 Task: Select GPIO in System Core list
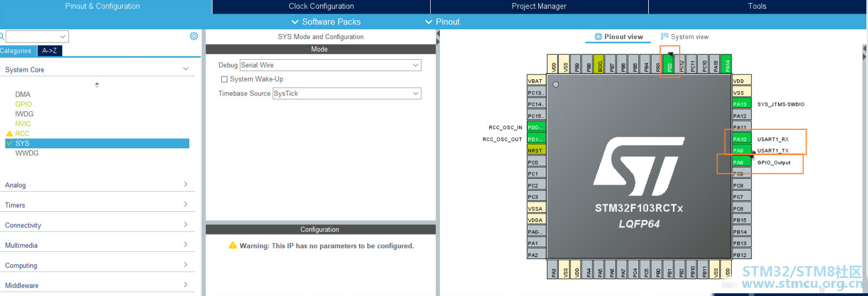[x=23, y=104]
